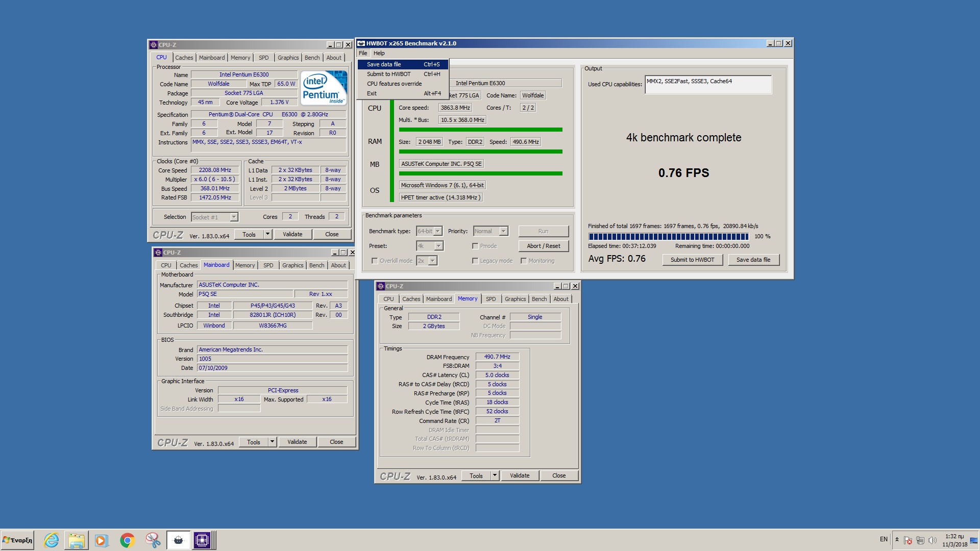Switch to CPU-Z purple chip taskbar icon
Viewport: 980px width, 551px height.
tap(202, 540)
